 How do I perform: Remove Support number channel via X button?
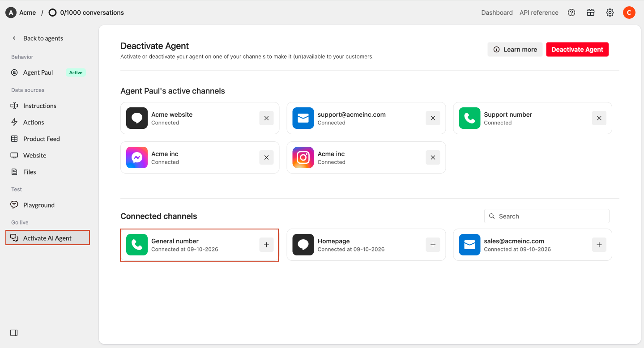point(599,118)
